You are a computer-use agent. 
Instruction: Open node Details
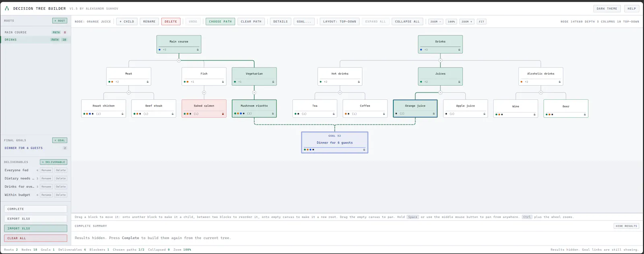click(x=281, y=22)
